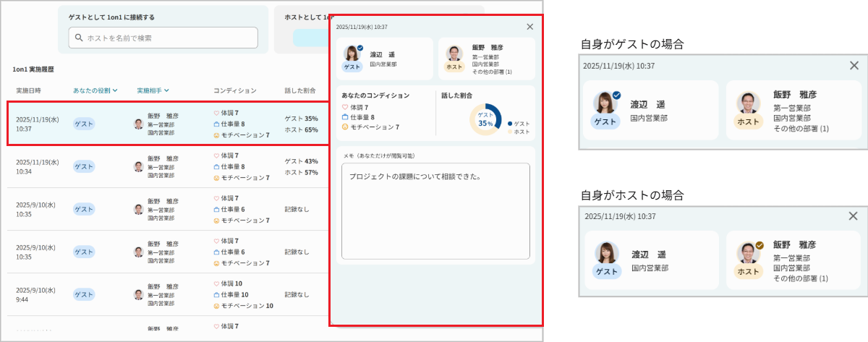
Task: Click その他の部署 (1) in detail panel
Action: tap(492, 72)
